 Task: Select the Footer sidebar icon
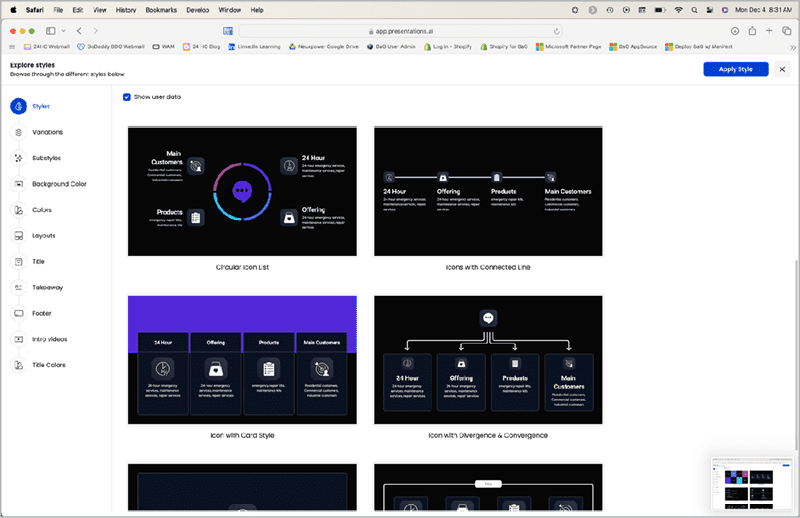(18, 313)
